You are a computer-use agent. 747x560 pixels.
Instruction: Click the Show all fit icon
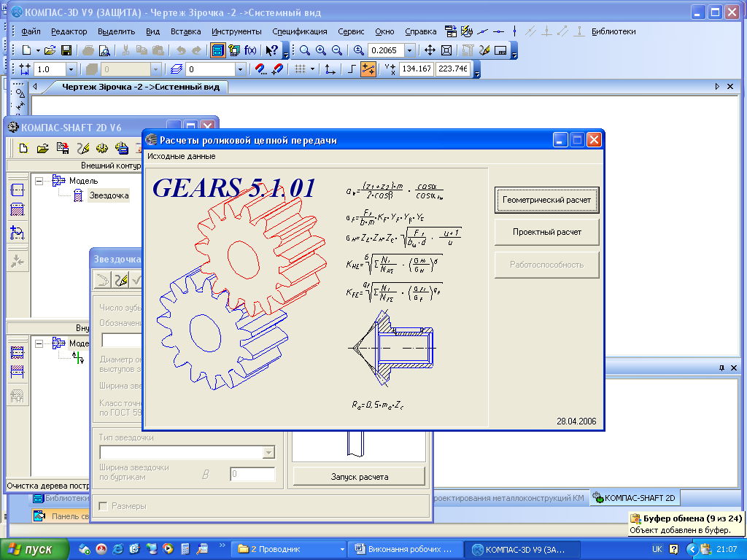(x=446, y=50)
